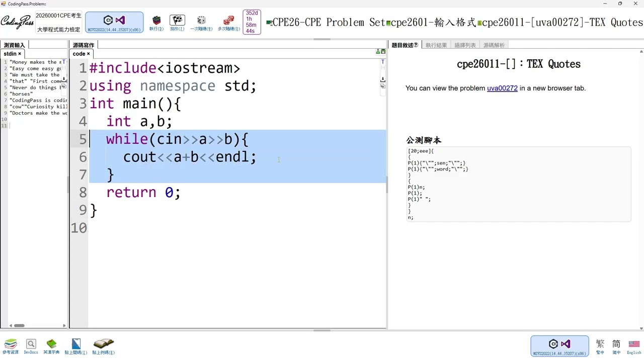Click the 貼上例碼 open book icon

click(104, 346)
